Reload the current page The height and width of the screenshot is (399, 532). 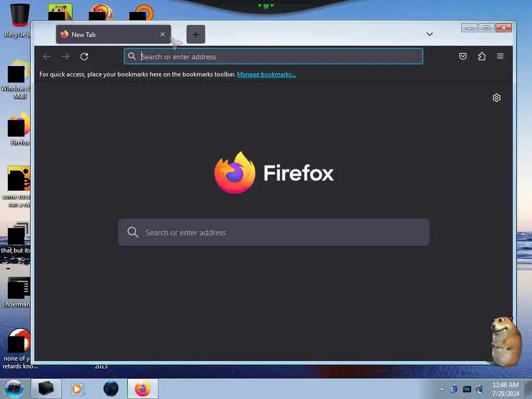(84, 56)
